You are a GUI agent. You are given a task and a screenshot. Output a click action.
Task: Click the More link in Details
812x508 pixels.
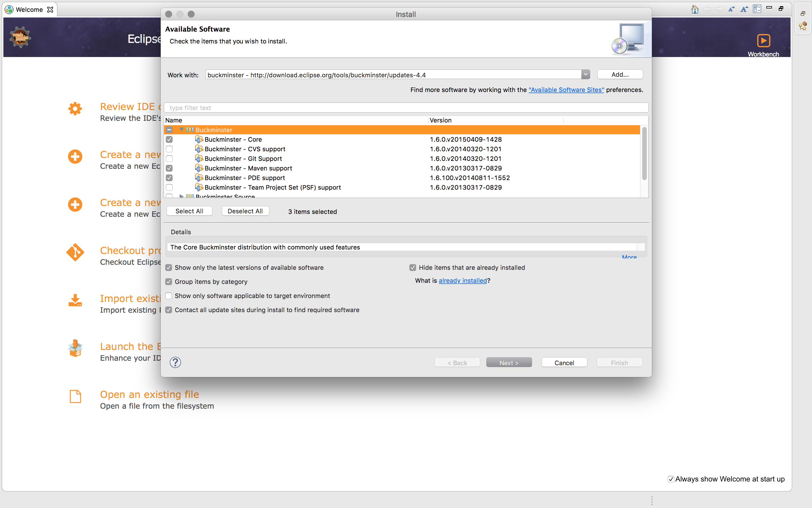pos(629,257)
